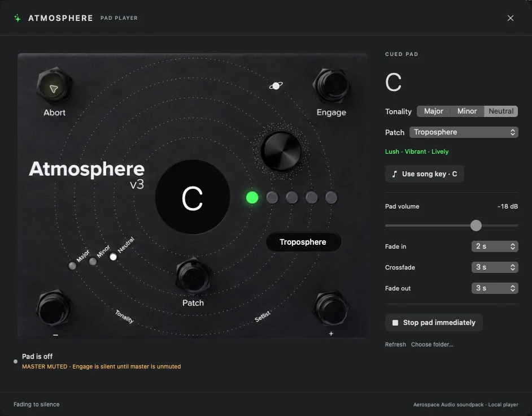Image resolution: width=532 pixels, height=416 pixels.
Task: Open the Fade out duration dropdown
Action: 495,288
